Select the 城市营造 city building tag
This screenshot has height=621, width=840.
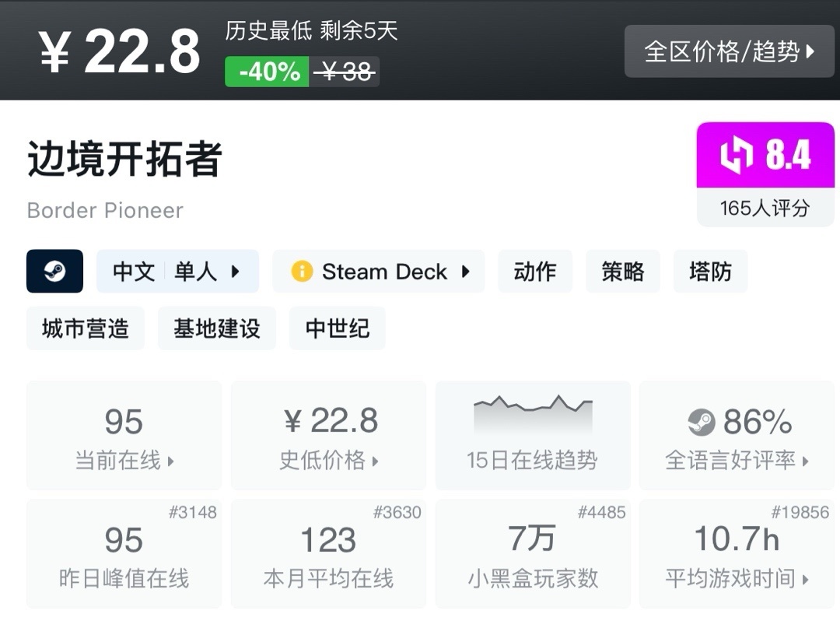(x=86, y=328)
